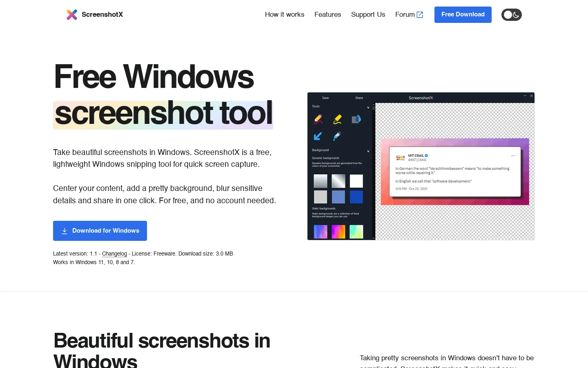Click the external-link icon beside Forum
Image resolution: width=588 pixels, height=368 pixels.
[x=420, y=15]
